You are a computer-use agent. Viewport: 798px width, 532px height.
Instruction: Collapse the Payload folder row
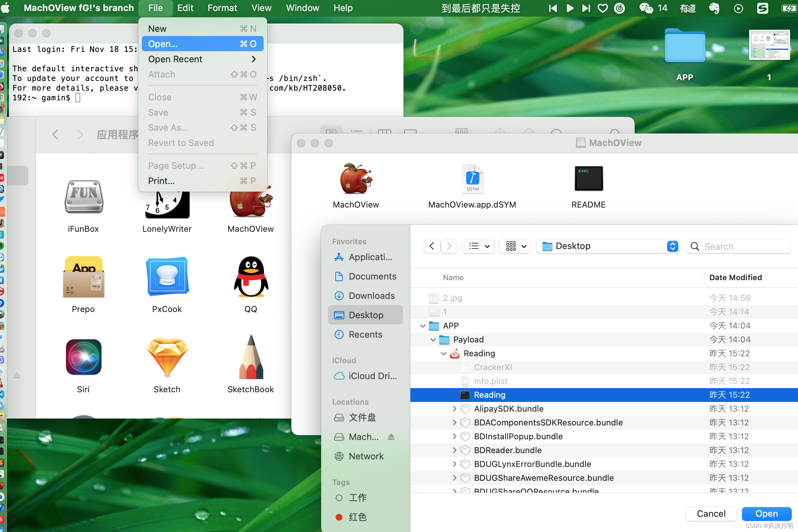tap(433, 340)
